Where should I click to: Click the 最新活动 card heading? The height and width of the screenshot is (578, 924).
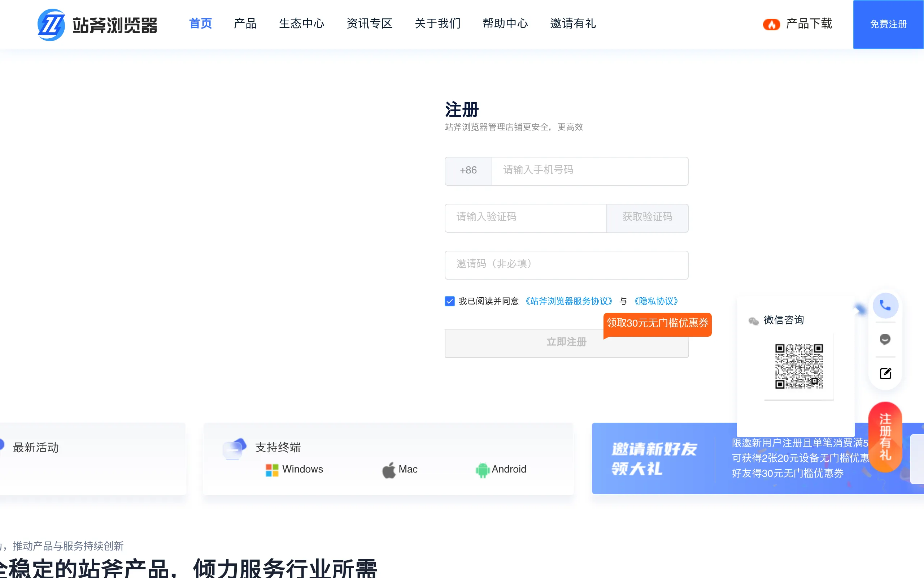(x=36, y=448)
